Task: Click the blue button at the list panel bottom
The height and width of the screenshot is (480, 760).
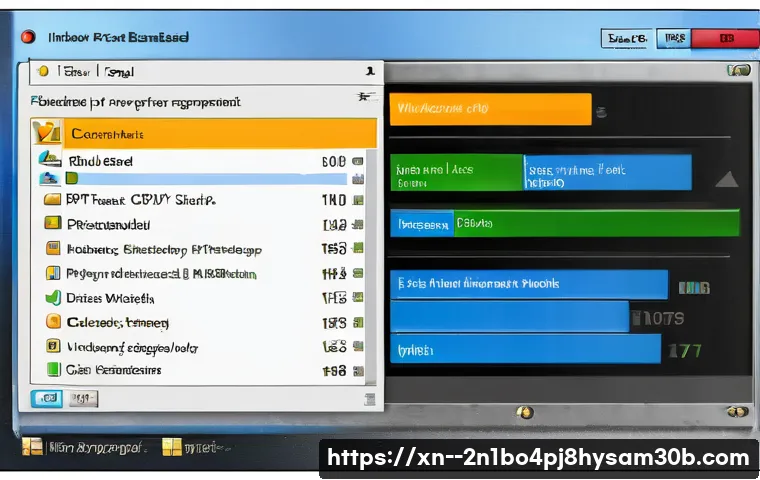Action: pyautogui.click(x=47, y=399)
